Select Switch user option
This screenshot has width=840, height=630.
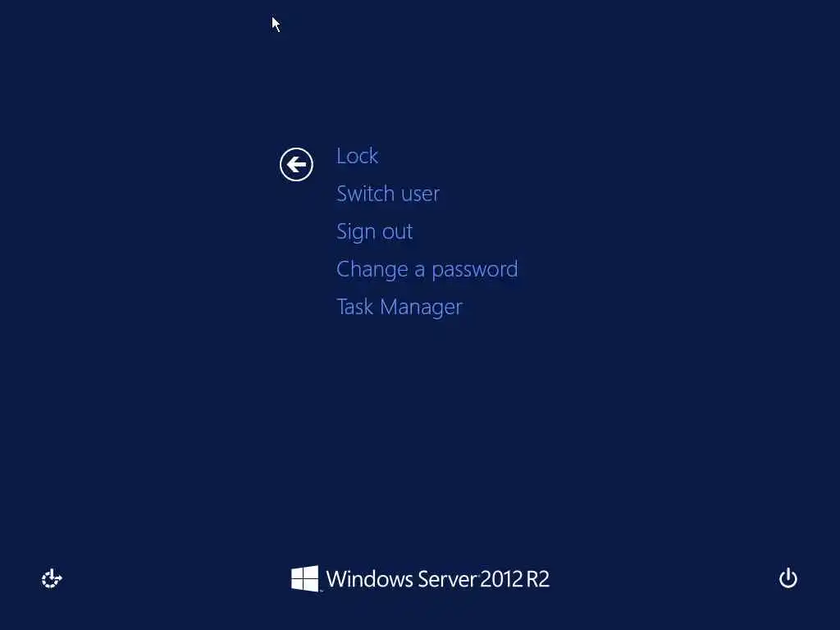[x=388, y=194]
